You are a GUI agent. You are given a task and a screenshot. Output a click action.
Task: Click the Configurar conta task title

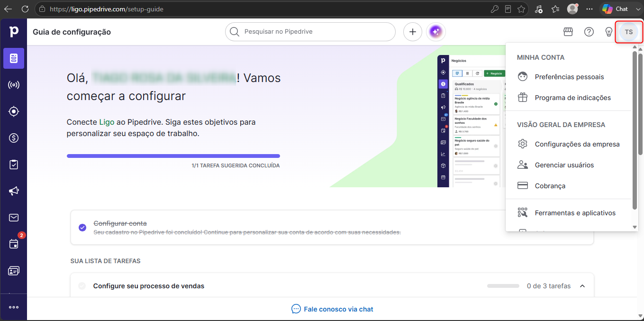120,223
